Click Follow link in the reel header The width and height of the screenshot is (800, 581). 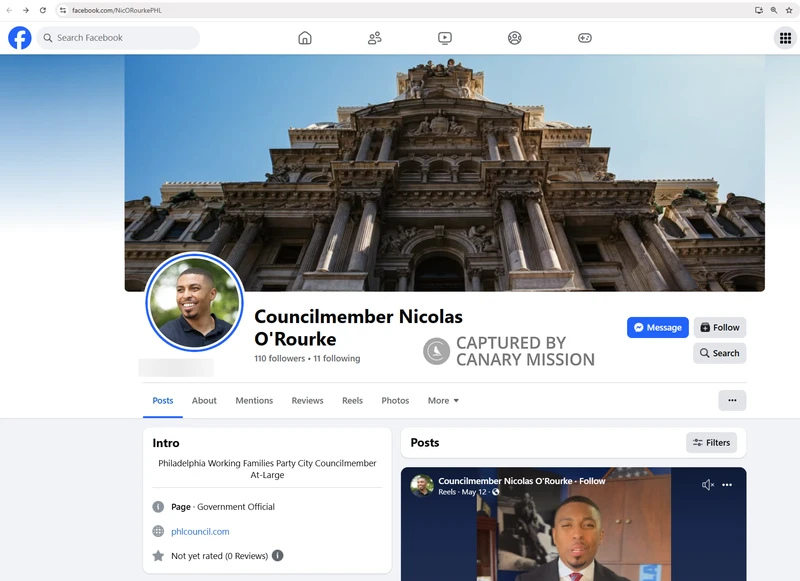[x=592, y=481]
